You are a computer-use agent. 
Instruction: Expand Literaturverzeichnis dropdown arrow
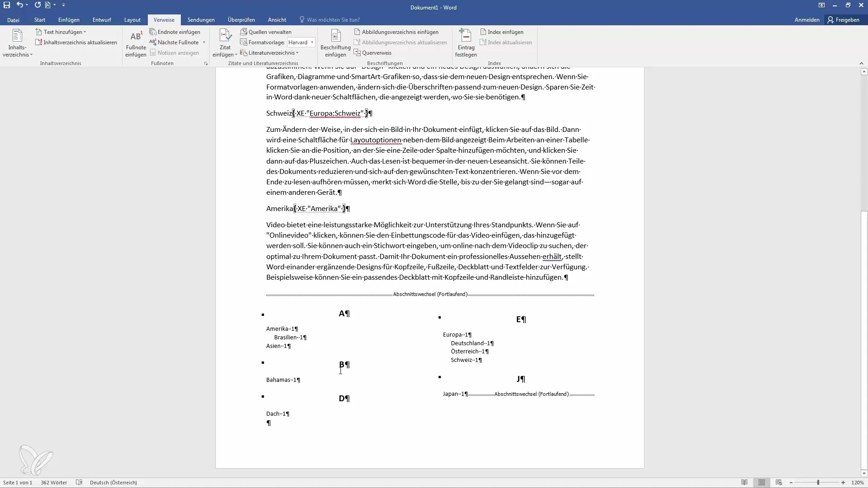[x=297, y=53]
